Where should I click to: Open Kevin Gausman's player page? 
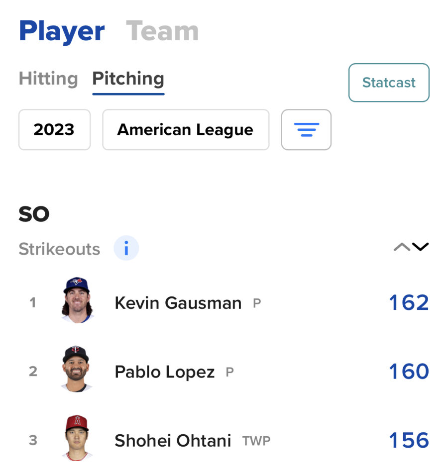(x=178, y=303)
